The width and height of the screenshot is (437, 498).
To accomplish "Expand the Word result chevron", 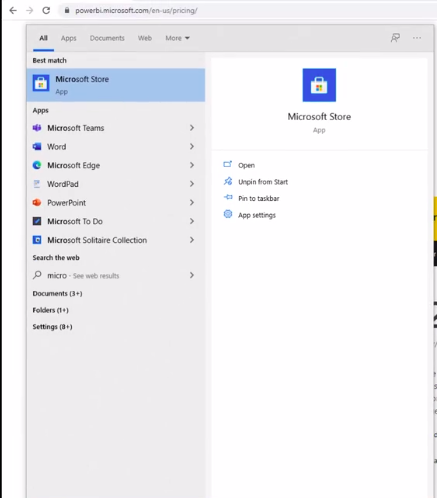I will click(x=192, y=146).
